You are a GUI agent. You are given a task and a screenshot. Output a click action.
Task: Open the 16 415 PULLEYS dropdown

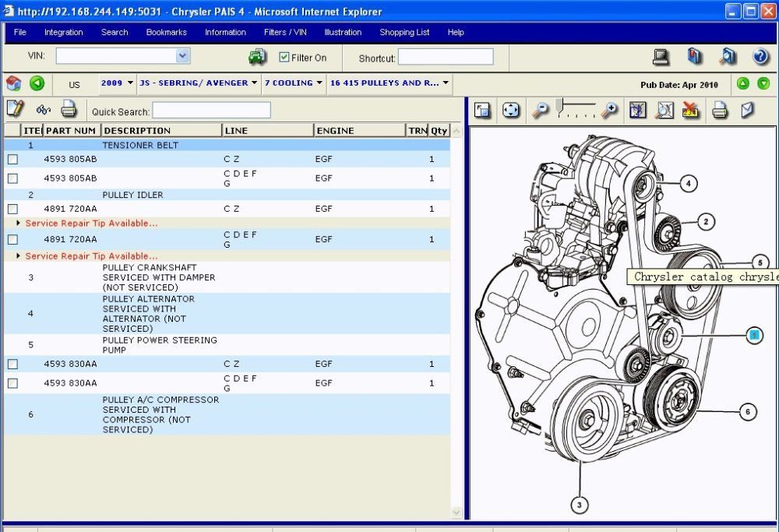pos(389,83)
